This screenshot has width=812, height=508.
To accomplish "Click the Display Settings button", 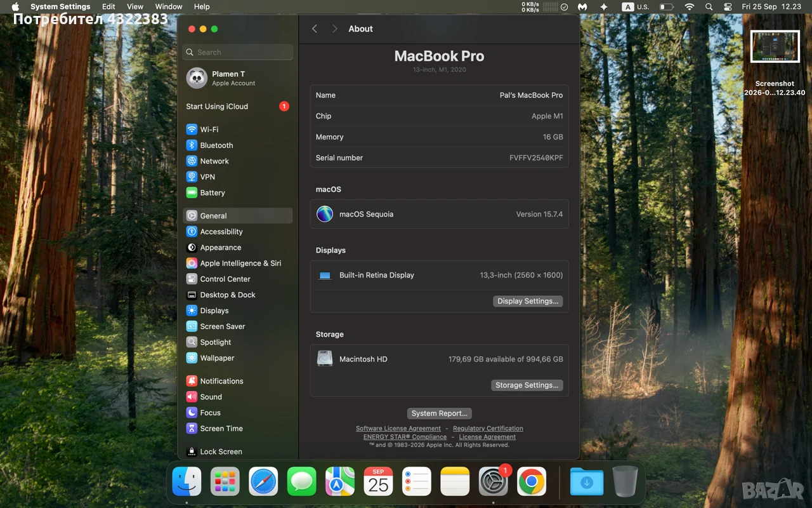I will point(528,302).
